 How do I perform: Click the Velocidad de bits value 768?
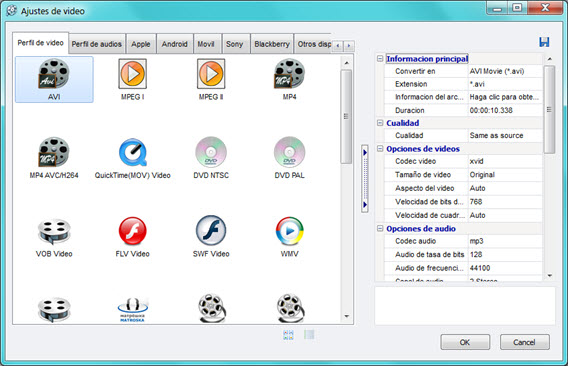pos(505,201)
